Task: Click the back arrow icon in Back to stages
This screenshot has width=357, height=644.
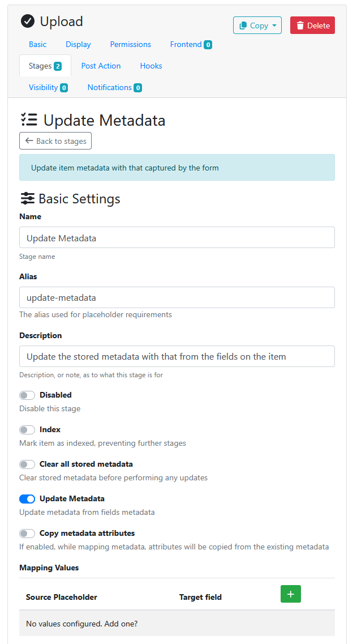Action: 29,141
